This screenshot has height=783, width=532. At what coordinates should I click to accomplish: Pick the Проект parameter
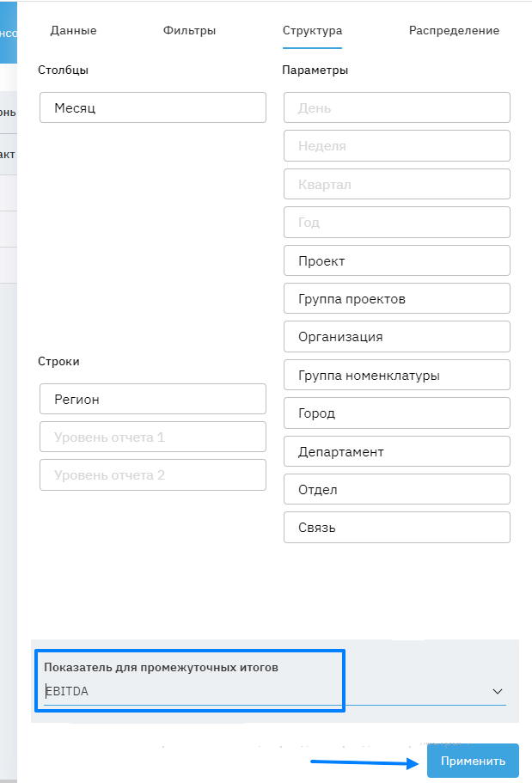pyautogui.click(x=397, y=261)
